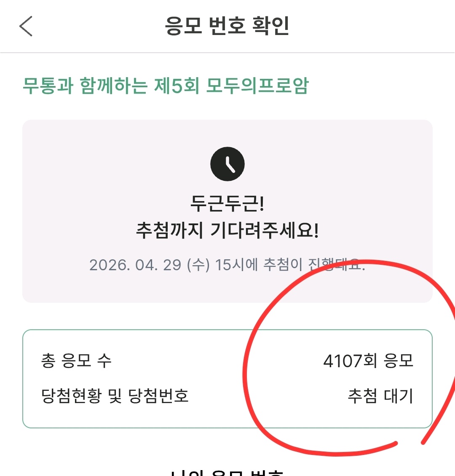Tap the 추첨 대기 status text

[380, 396]
